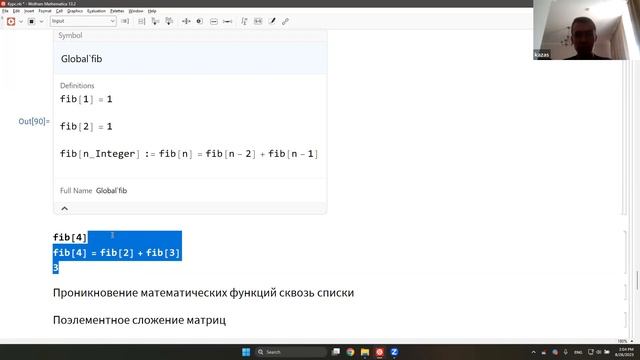Open the Input cell style dropdown

coord(83,21)
